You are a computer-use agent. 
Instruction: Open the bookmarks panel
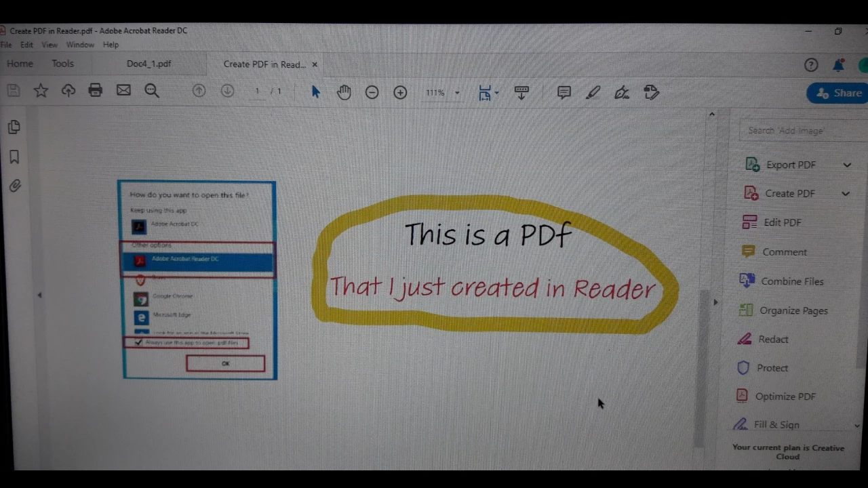pos(14,157)
